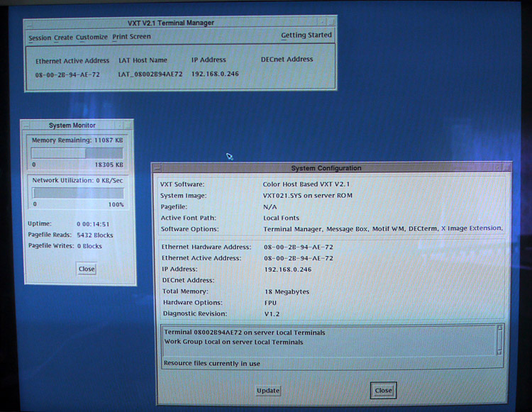Open System Configuration window menu button
This screenshot has width=532, height=412.
(157, 168)
